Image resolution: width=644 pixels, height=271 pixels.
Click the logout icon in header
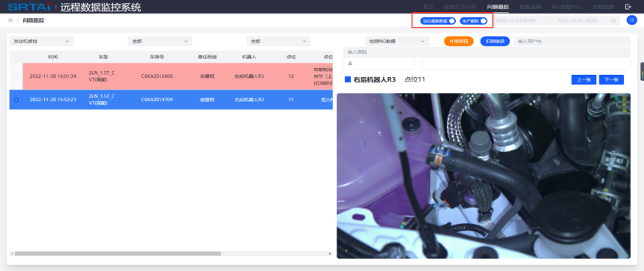tap(628, 7)
